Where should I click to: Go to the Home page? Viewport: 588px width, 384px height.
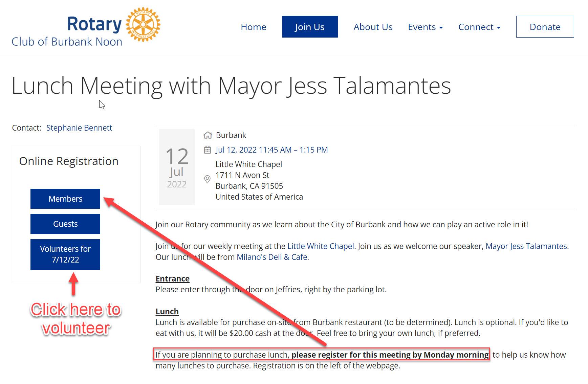click(253, 27)
